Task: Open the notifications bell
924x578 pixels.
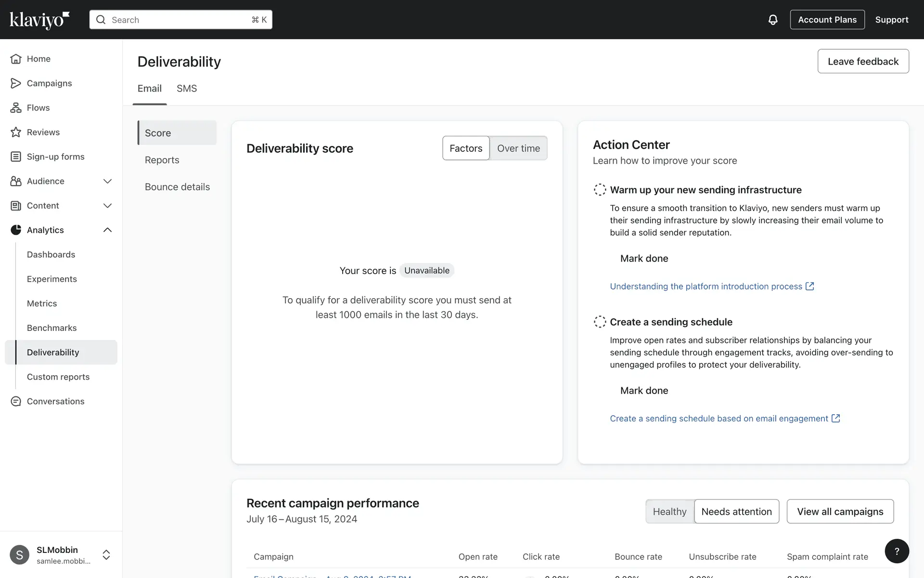Action: (772, 20)
